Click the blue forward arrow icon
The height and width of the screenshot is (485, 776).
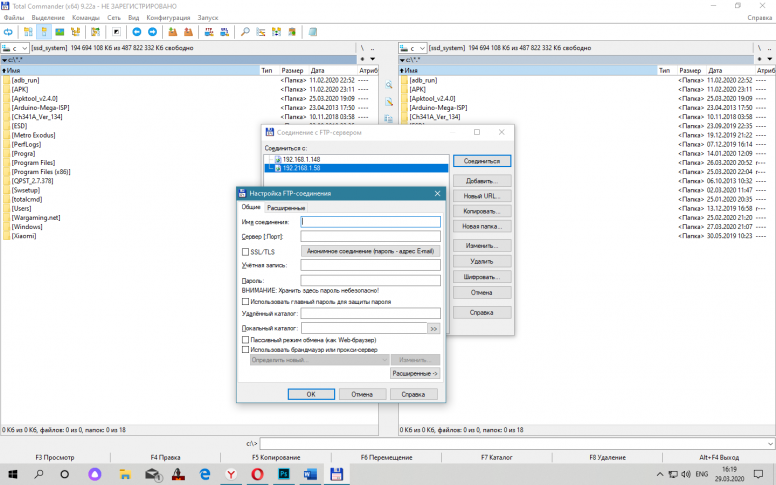point(152,32)
